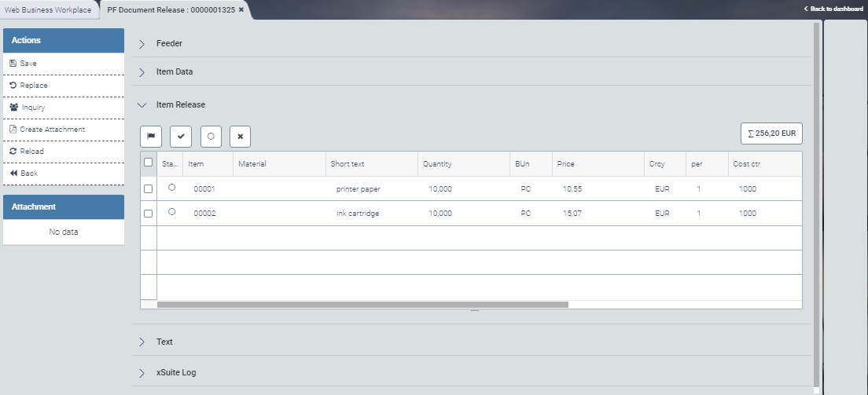
Task: Tick the checkbox for item 00002
Action: 148,214
